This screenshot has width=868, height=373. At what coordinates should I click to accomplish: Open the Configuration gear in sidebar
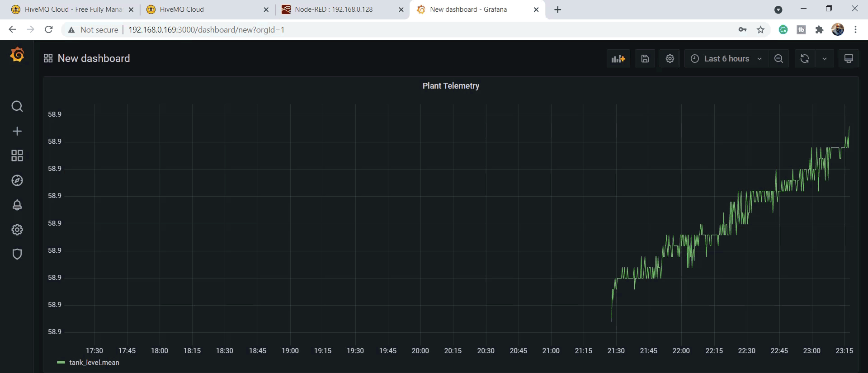tap(17, 230)
